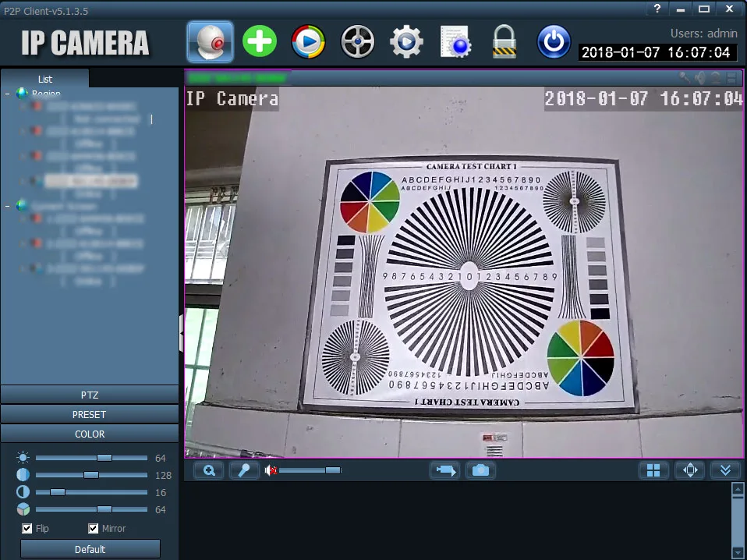Screen dimensions: 747x560
Task: Click the lock icon to lock the client
Action: 504,41
